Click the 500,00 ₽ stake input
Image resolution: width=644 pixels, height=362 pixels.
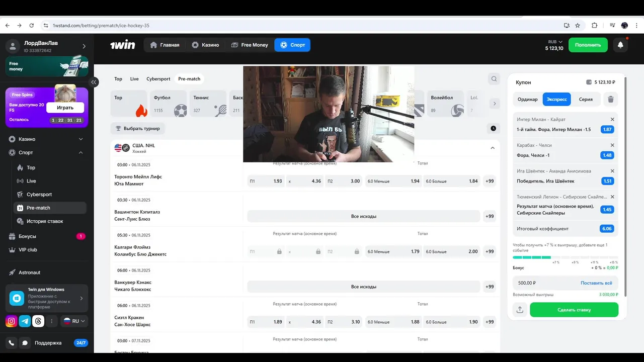(x=546, y=283)
